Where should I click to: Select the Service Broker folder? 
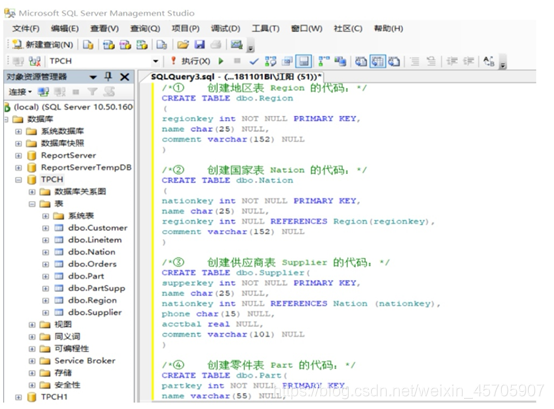(85, 361)
